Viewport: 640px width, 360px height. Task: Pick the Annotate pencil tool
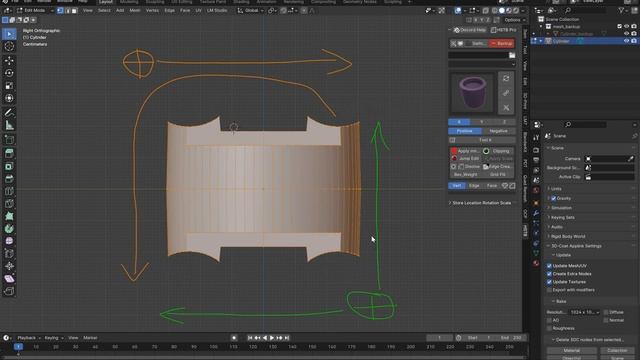coord(9,113)
